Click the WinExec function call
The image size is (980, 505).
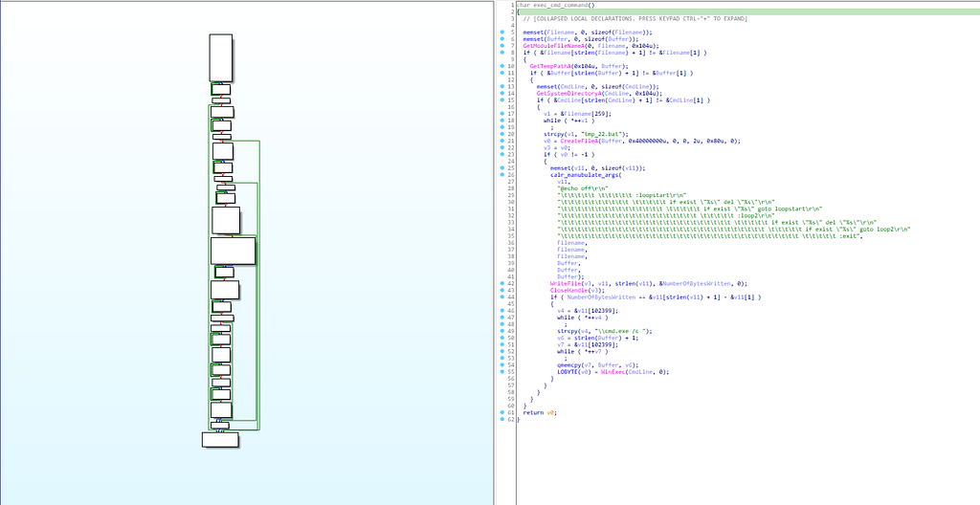(x=617, y=371)
